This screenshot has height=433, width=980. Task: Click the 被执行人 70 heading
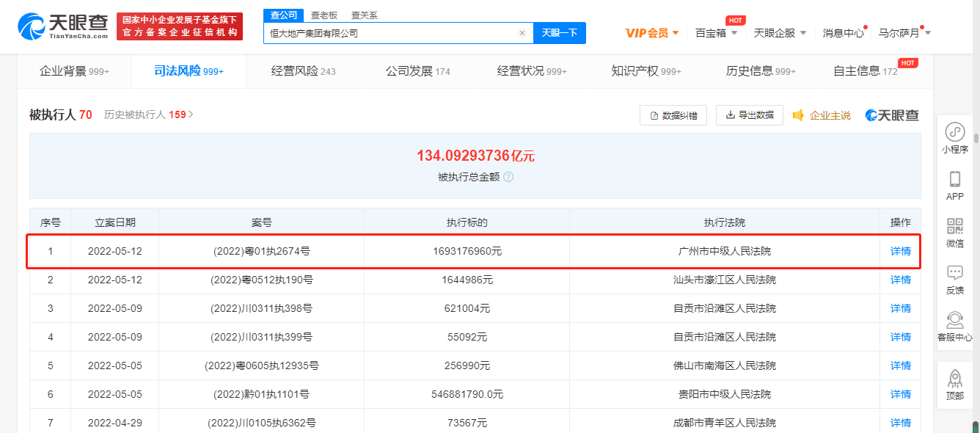click(61, 114)
